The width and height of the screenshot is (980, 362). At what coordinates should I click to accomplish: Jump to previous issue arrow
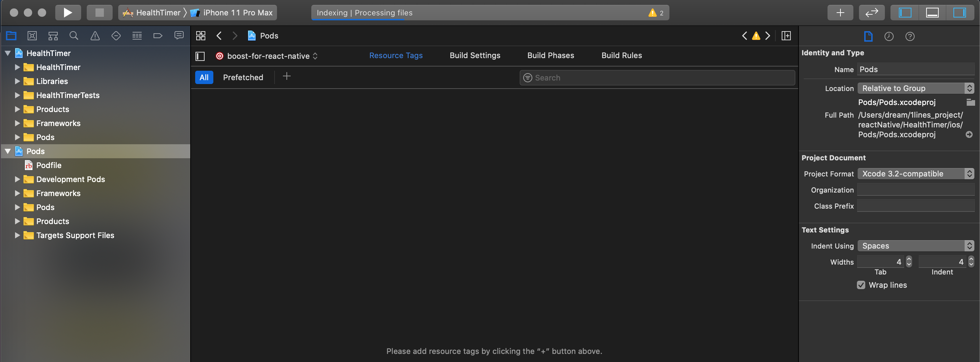[x=745, y=36]
